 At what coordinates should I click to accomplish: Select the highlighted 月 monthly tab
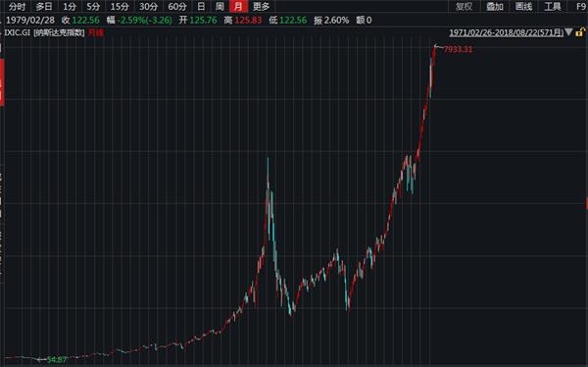coord(238,7)
